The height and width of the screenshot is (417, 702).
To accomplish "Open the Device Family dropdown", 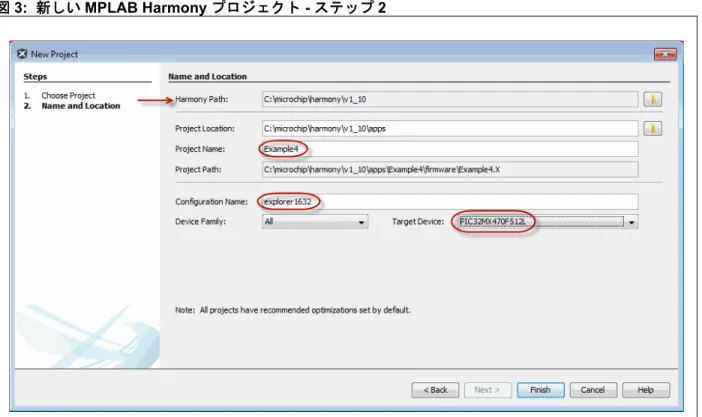I will pyautogui.click(x=315, y=222).
